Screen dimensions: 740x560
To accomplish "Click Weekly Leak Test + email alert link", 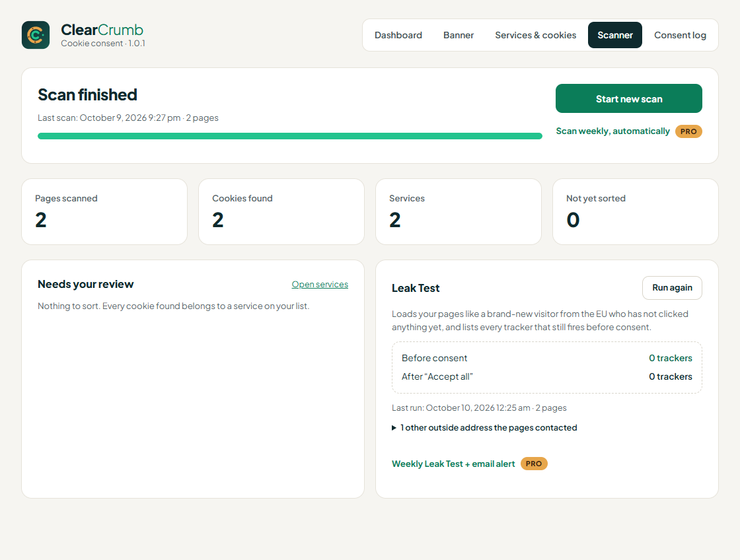I will point(453,464).
